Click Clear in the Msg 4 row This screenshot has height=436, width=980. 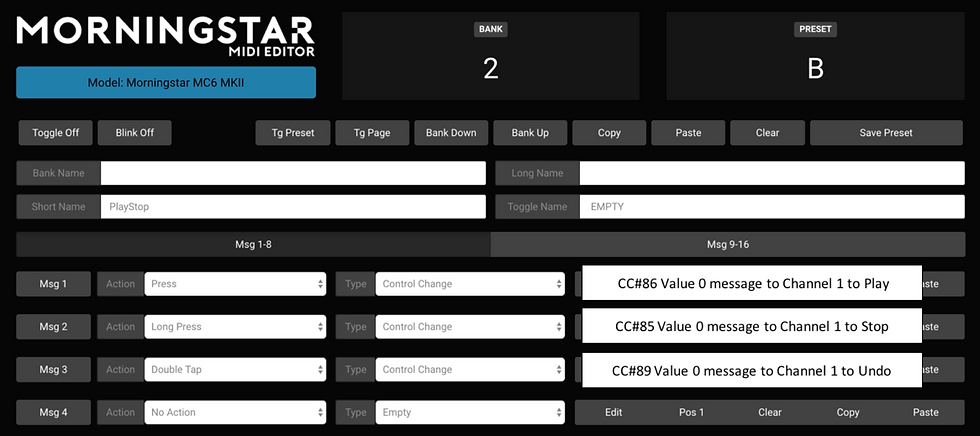[x=770, y=412]
